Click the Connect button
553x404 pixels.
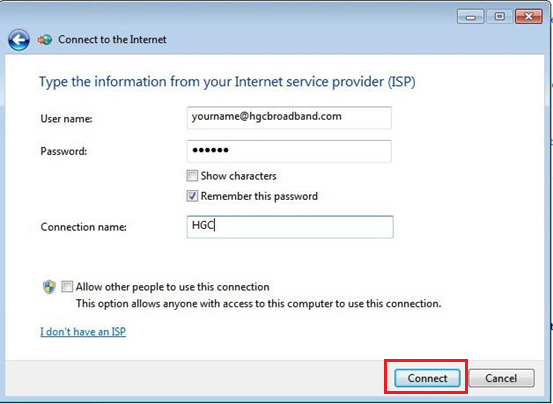(427, 378)
